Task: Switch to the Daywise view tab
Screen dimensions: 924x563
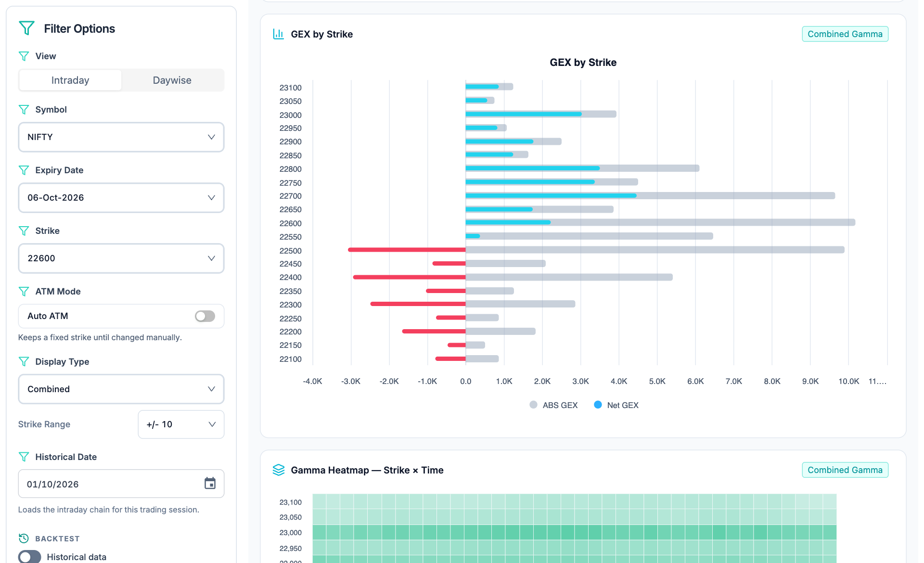Action: [172, 80]
